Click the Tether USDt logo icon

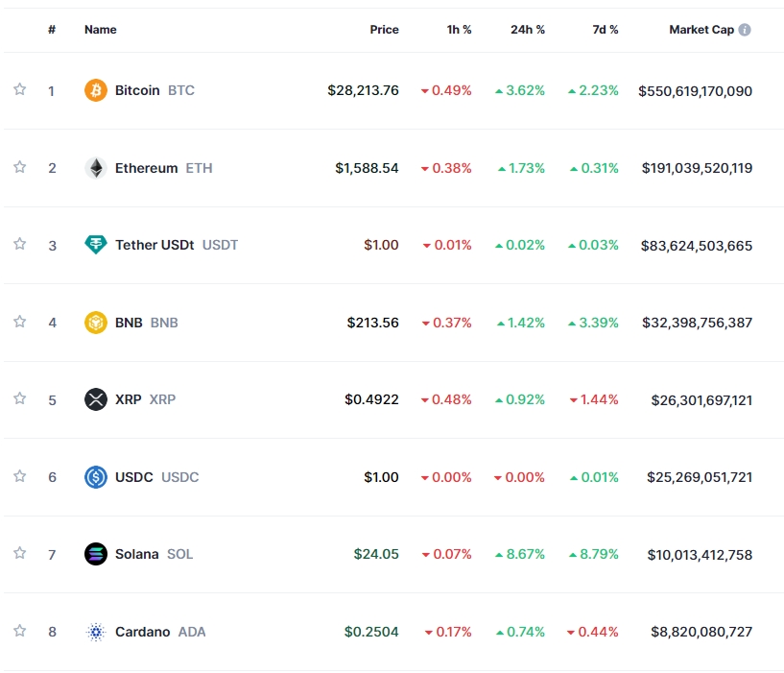tap(96, 245)
